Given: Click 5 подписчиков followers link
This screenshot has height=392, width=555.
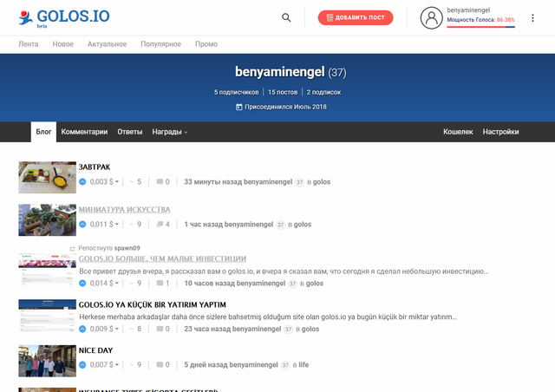Looking at the screenshot, I should pos(236,92).
